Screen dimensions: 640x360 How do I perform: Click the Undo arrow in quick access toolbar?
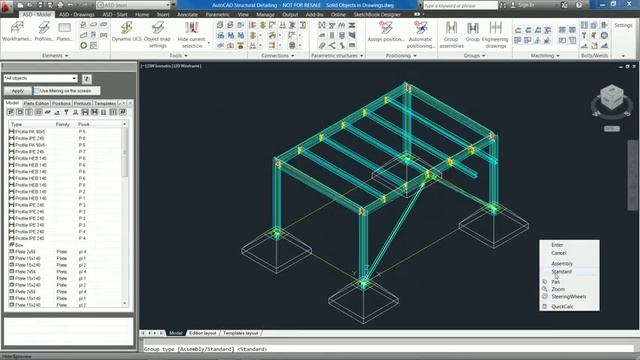(x=71, y=5)
